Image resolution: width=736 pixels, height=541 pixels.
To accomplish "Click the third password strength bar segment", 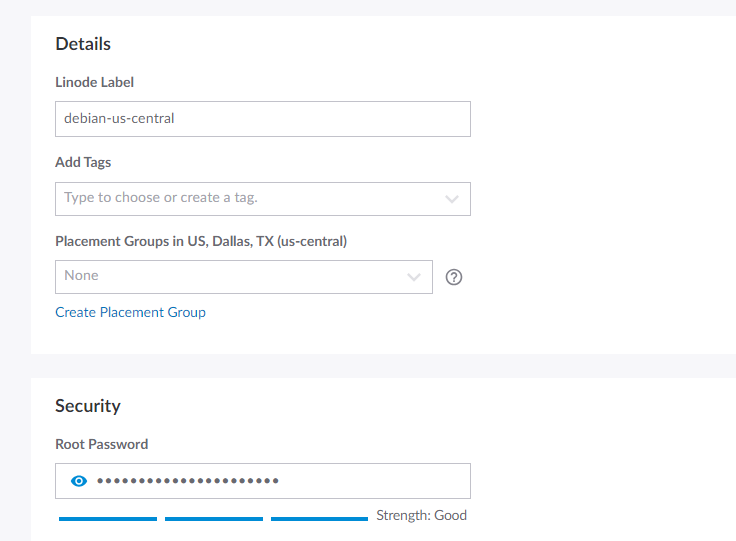I will tap(319, 518).
